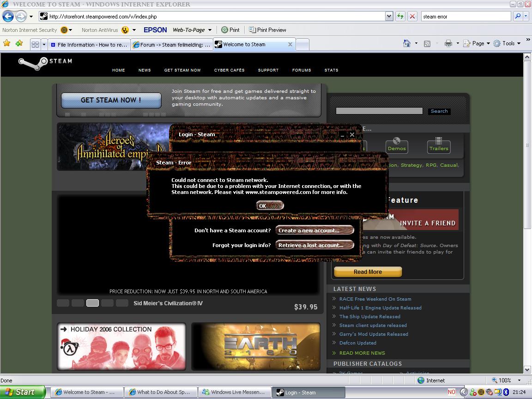Open the Tools menu
The image size is (532, 399).
(x=507, y=43)
